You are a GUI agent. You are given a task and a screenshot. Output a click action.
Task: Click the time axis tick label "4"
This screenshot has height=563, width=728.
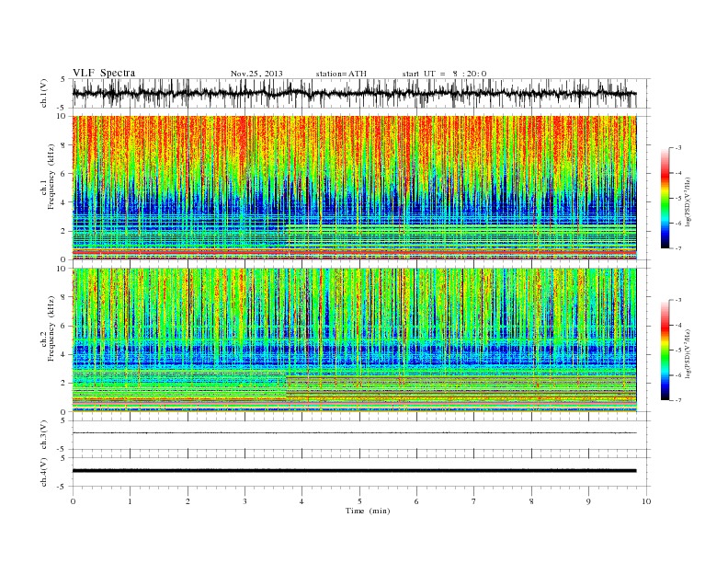point(302,501)
